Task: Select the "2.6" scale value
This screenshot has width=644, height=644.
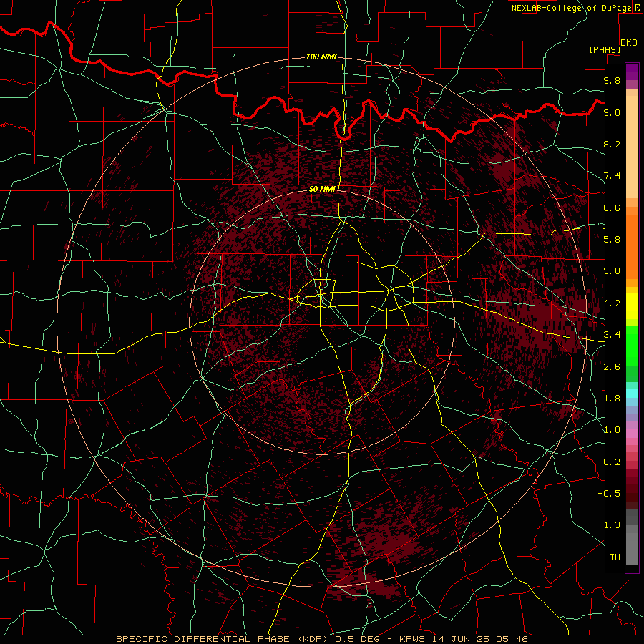Action: [612, 367]
